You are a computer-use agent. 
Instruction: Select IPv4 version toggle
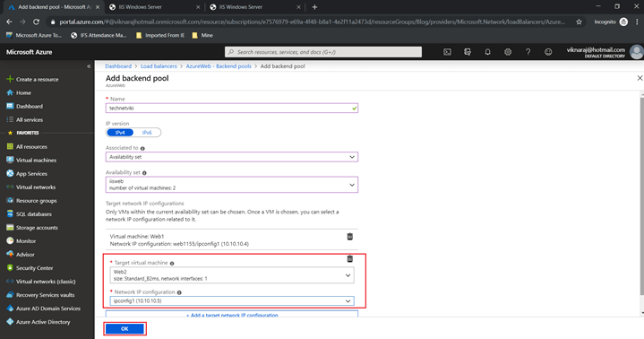point(120,133)
